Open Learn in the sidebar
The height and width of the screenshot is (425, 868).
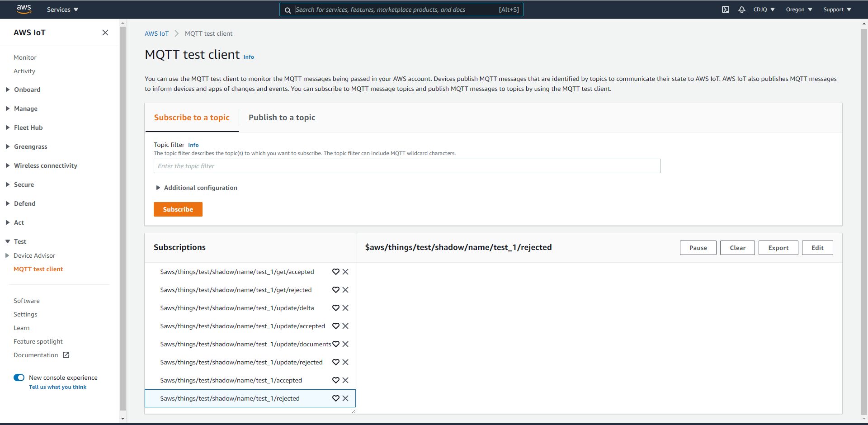21,328
